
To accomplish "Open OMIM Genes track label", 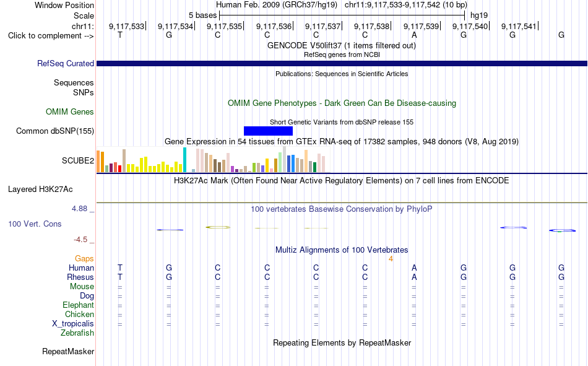I will (69, 112).
